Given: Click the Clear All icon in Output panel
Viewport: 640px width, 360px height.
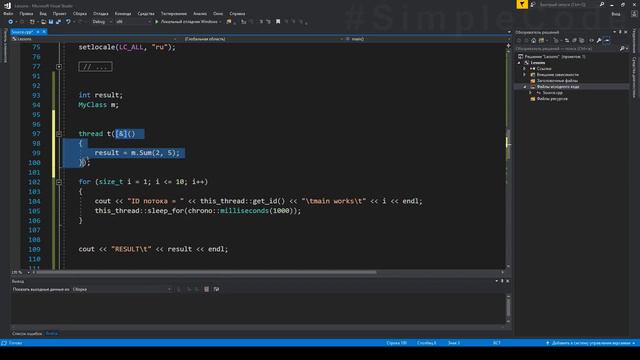Looking at the screenshot, I should [207, 289].
